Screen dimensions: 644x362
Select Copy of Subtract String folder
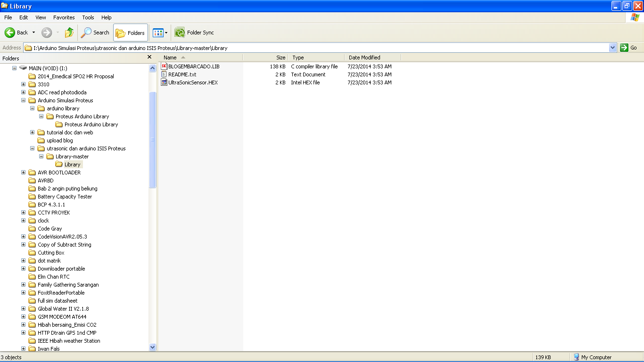(x=65, y=245)
